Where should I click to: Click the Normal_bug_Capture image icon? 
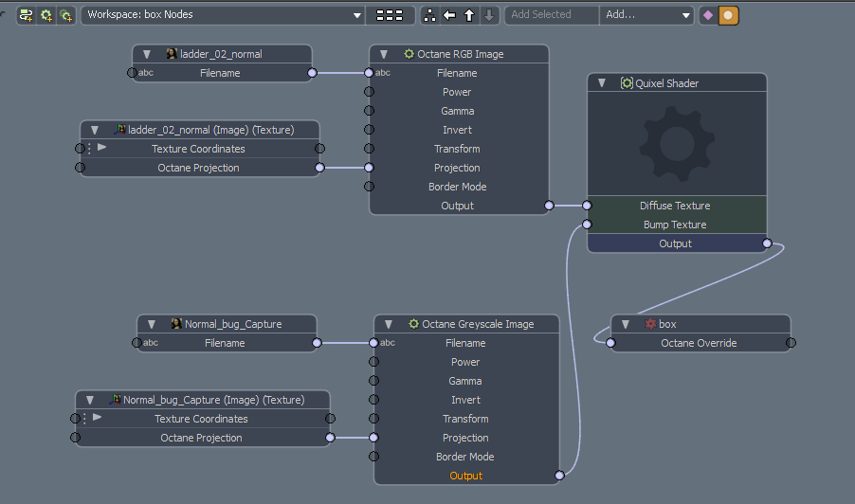176,324
